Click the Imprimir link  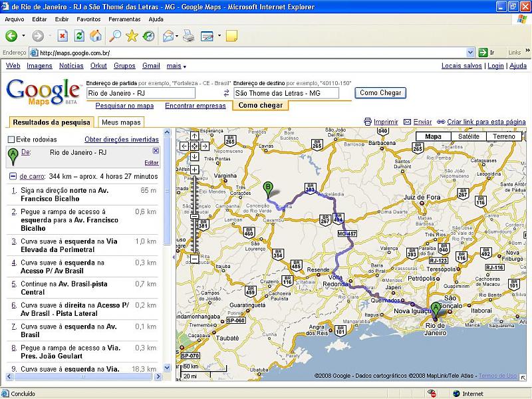386,122
